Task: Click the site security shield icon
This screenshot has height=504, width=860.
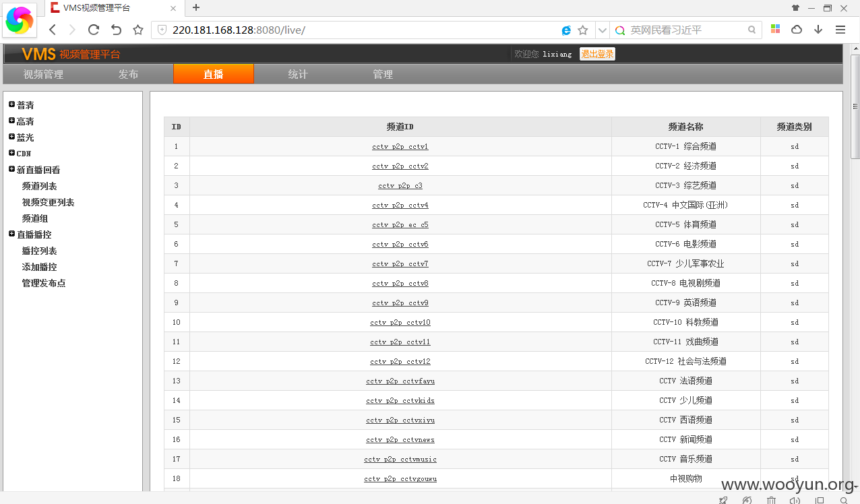Action: point(162,30)
